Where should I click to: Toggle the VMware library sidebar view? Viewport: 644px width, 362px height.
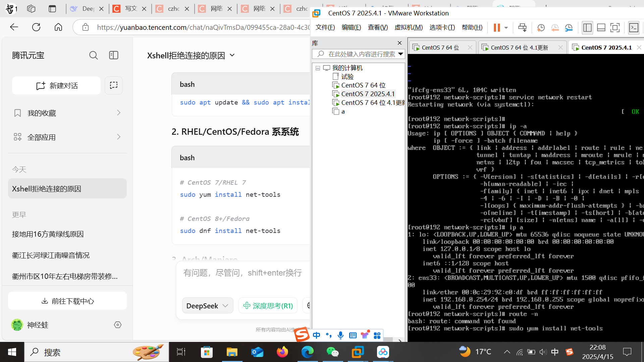point(587,27)
